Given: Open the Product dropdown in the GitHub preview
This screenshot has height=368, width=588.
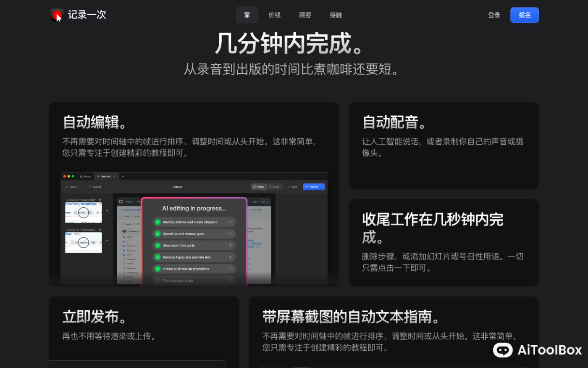Looking at the screenshot, I should pos(129,201).
